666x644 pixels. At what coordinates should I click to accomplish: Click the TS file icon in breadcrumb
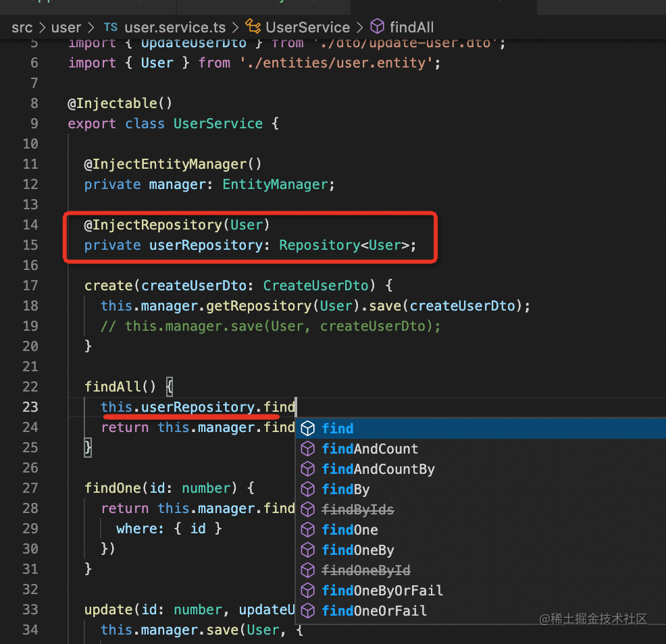coord(110,28)
